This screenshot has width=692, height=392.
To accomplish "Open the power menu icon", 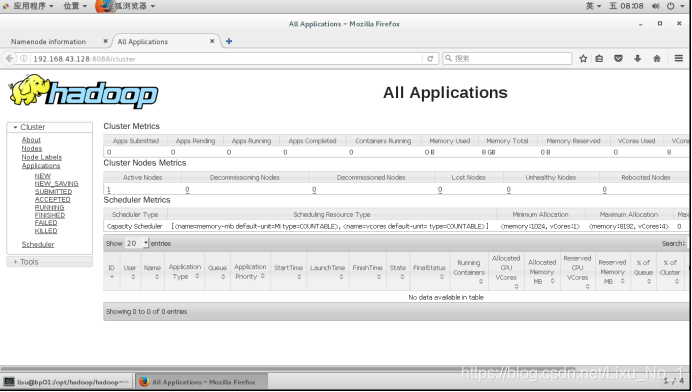I will point(670,6).
